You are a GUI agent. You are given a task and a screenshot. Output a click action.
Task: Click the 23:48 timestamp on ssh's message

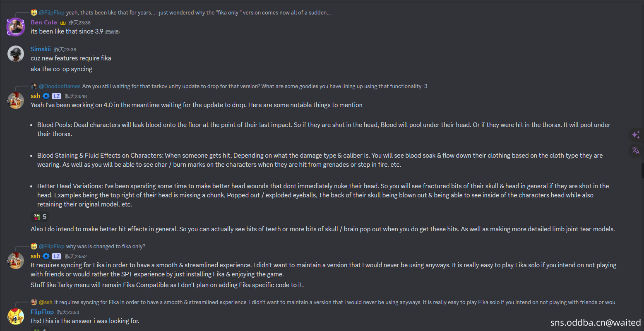tap(76, 96)
